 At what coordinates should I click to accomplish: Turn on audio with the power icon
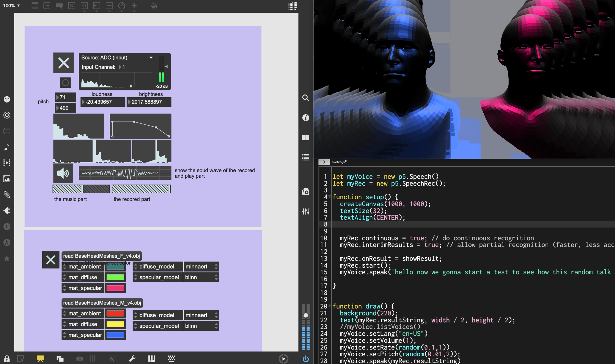(x=306, y=359)
